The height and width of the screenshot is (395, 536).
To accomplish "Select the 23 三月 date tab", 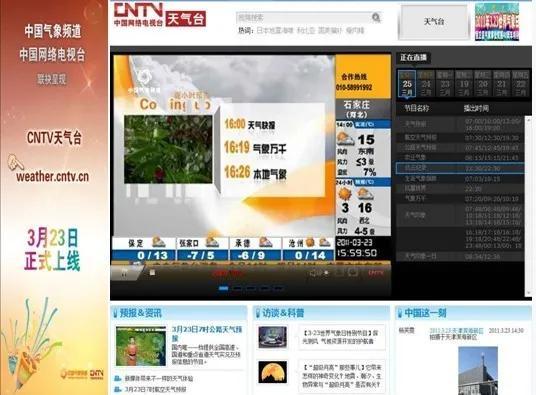I will click(445, 84).
